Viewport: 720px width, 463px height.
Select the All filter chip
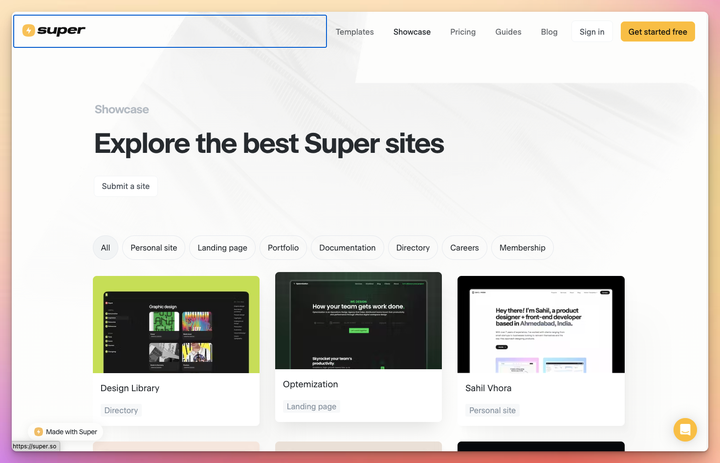coord(105,248)
